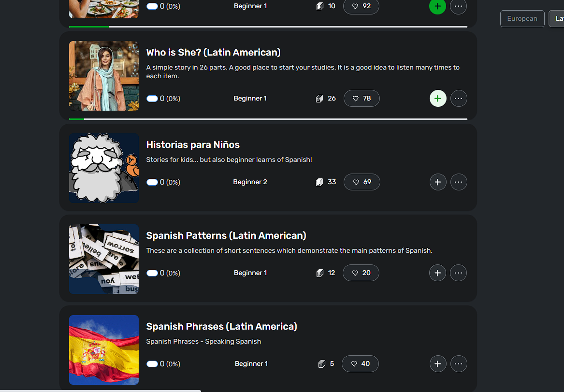Click the known-words pill icon in "Who is She?"

[152, 99]
